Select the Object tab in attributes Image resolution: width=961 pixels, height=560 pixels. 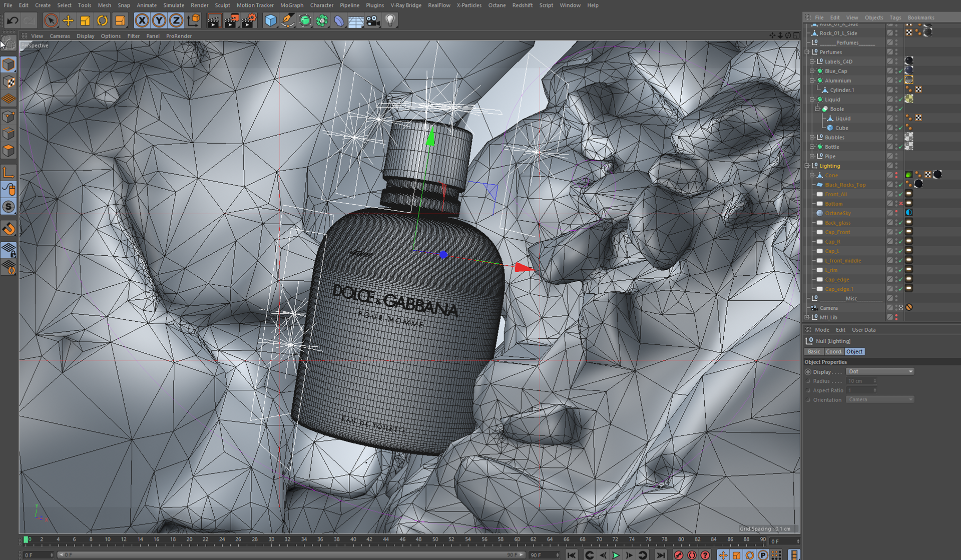pyautogui.click(x=854, y=352)
